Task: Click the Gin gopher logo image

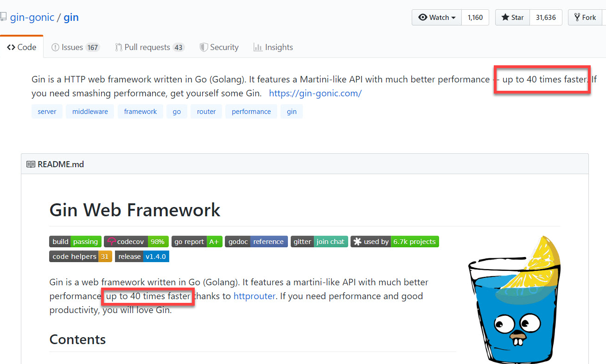Action: point(515,300)
